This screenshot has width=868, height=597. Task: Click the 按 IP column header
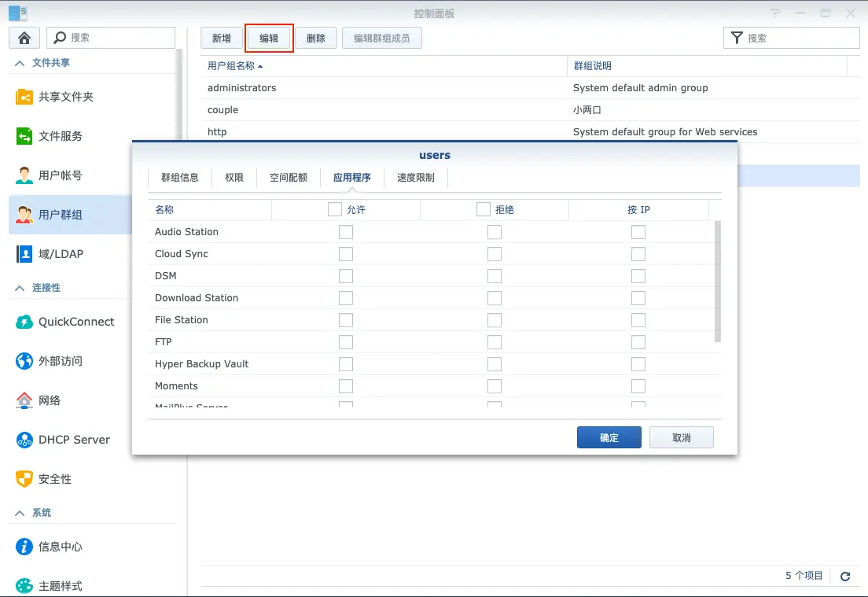pos(639,210)
